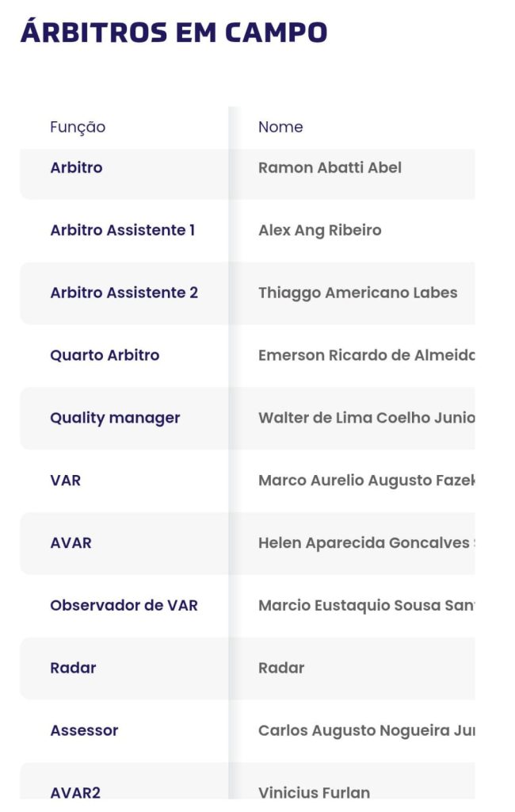Select the Quality manager row label
Screen dimensions: 515x812
pos(115,418)
